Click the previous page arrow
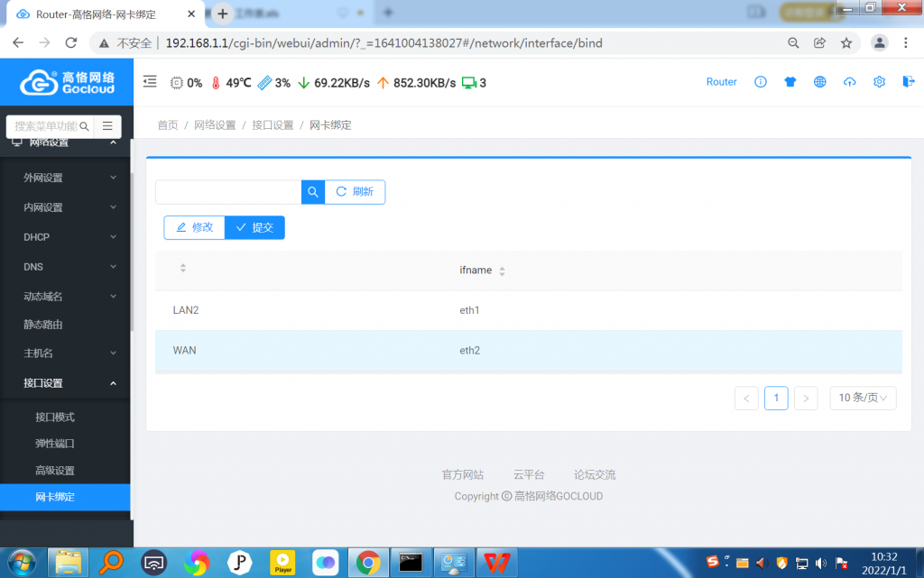The image size is (924, 578). (x=746, y=398)
